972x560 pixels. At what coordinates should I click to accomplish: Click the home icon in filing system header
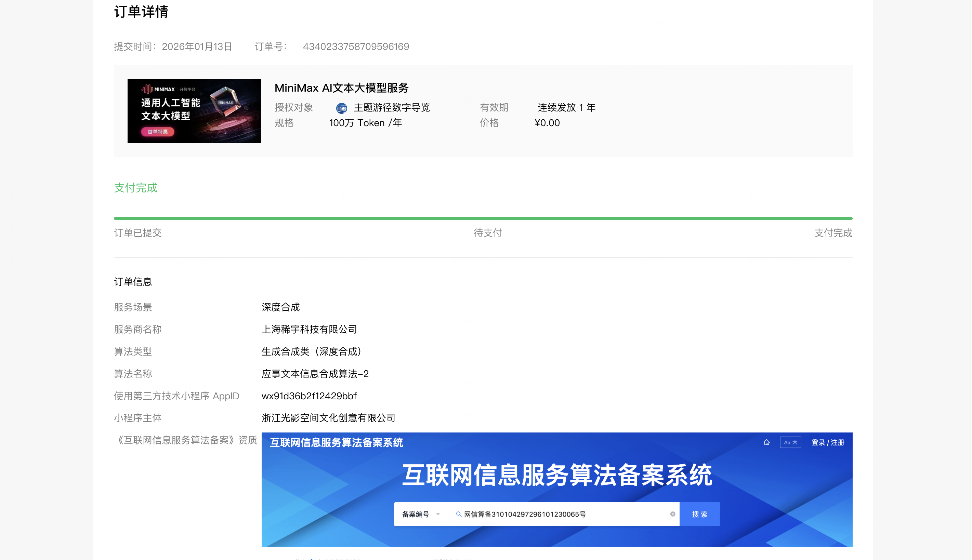[x=766, y=442]
